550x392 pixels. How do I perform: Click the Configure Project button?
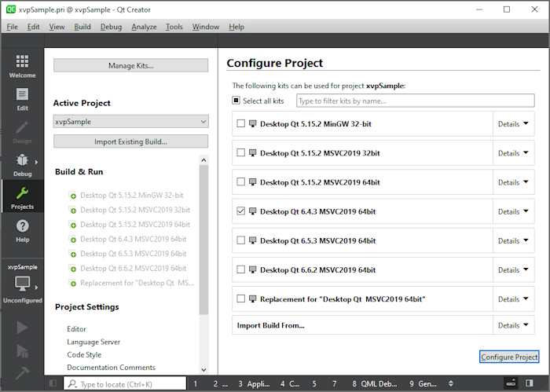click(509, 357)
